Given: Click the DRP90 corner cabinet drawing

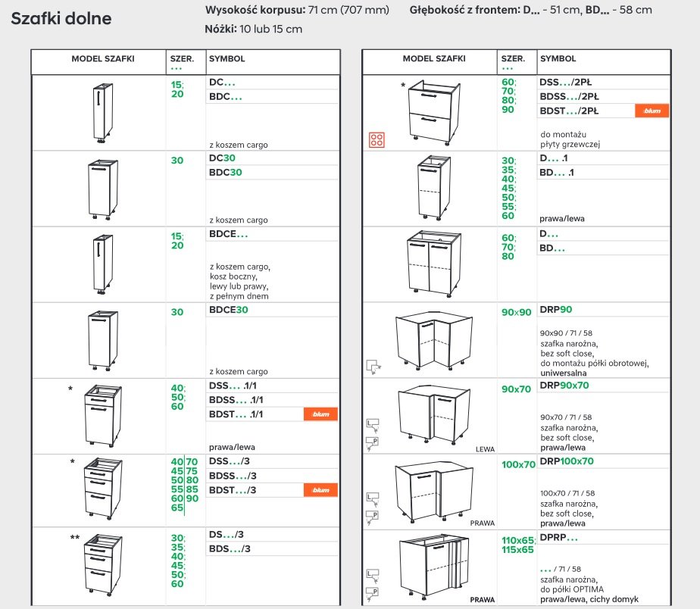Looking at the screenshot, I should pyautogui.click(x=429, y=340).
